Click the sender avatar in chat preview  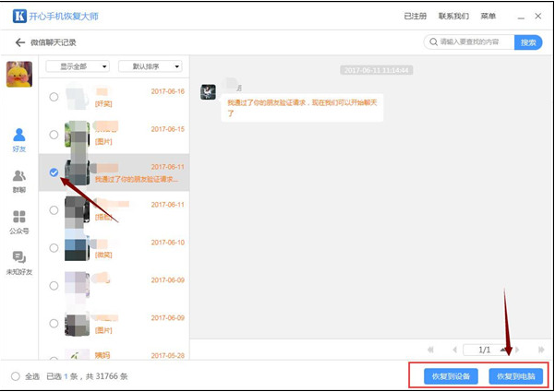[x=208, y=92]
